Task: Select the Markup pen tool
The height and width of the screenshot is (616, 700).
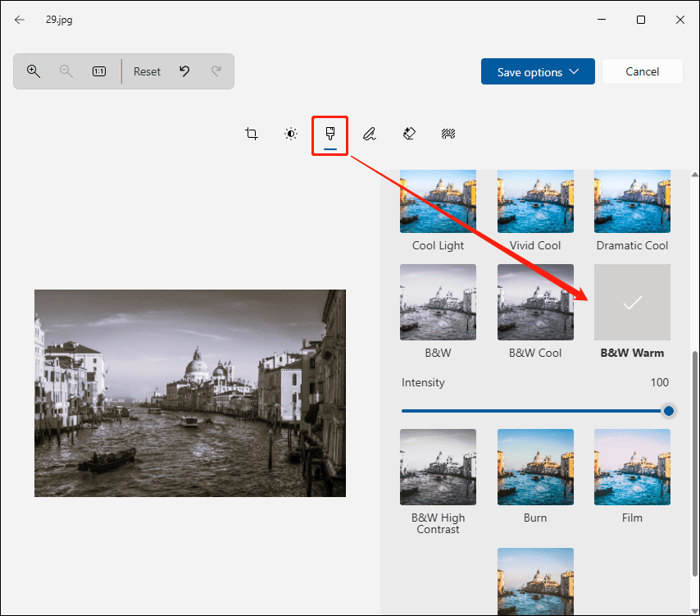Action: [x=369, y=134]
